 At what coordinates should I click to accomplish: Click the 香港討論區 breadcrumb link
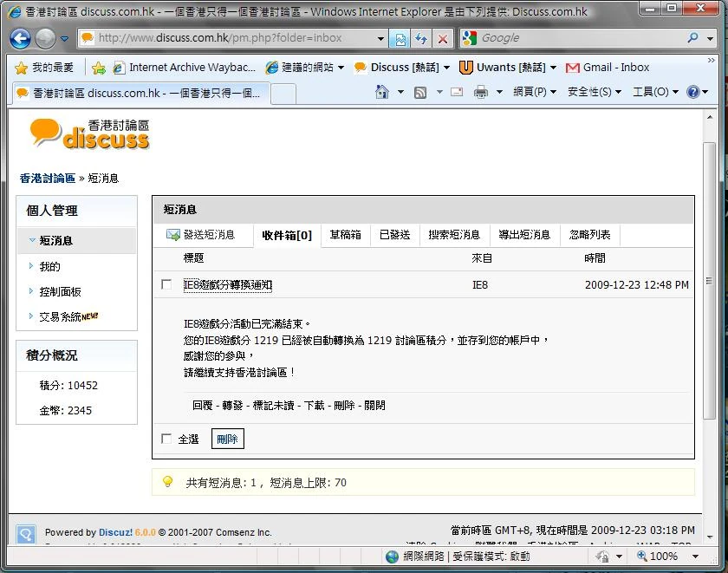pyautogui.click(x=48, y=179)
